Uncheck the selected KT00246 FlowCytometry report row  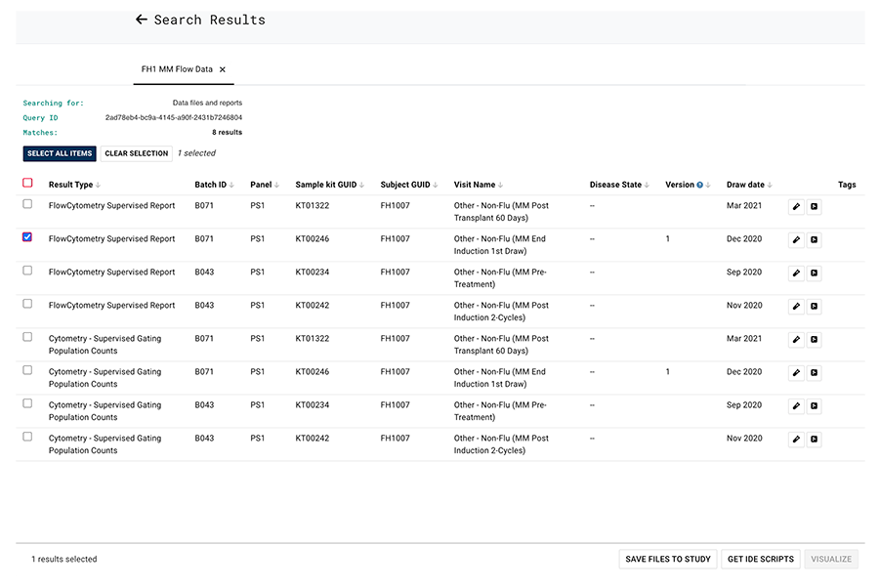coord(27,237)
